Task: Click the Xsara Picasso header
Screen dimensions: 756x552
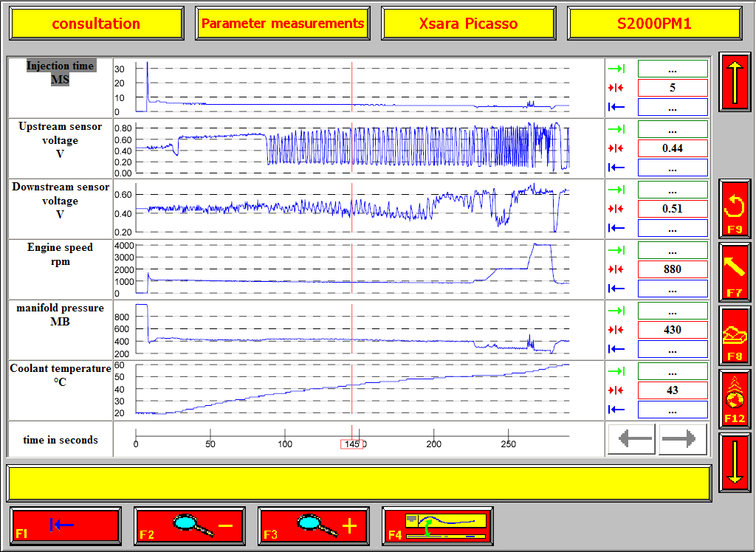Action: (469, 23)
